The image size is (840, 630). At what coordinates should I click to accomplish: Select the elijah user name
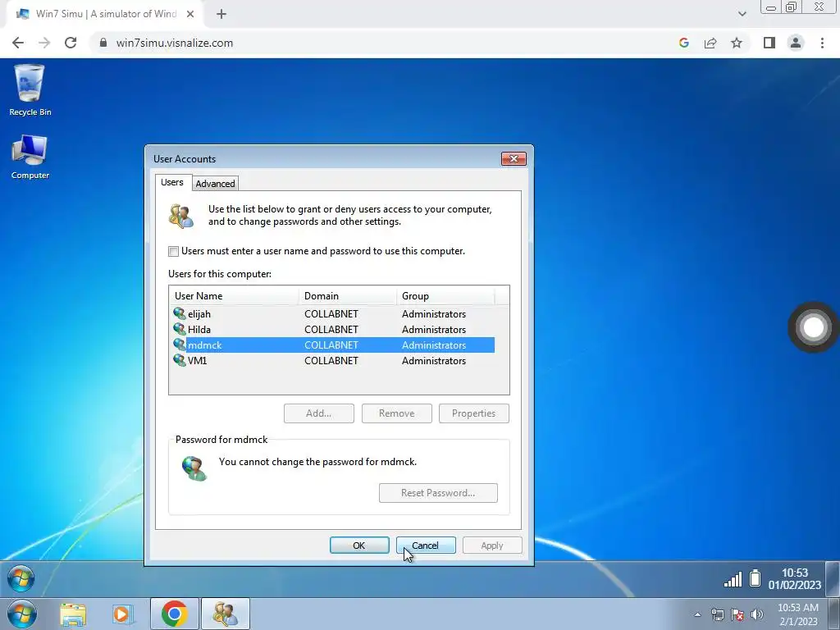tap(199, 314)
